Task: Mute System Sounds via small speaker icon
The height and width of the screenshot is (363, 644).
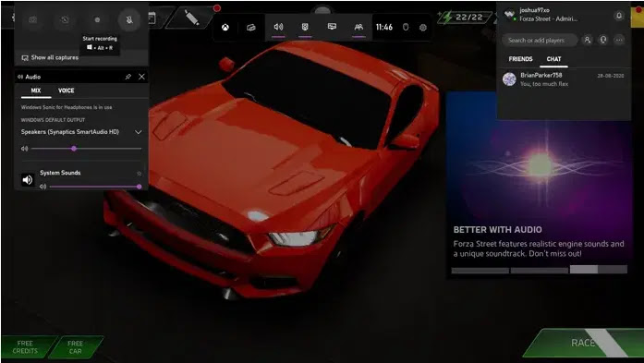Action: (43, 187)
